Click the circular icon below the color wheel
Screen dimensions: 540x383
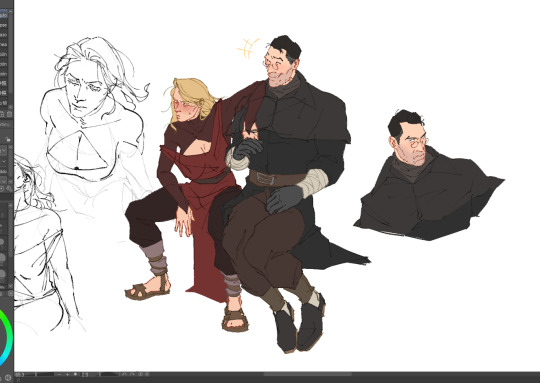(x=8, y=378)
